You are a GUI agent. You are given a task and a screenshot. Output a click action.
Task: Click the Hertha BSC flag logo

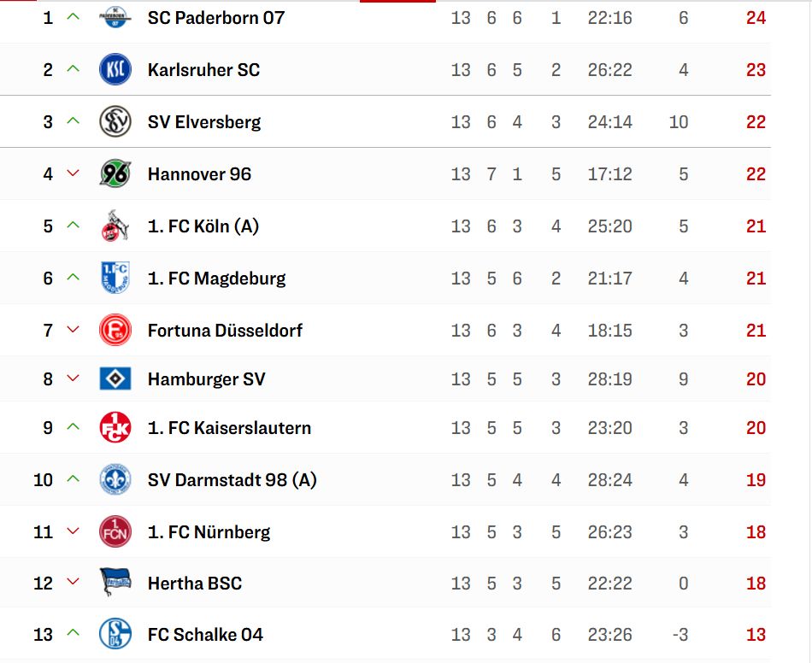115,583
